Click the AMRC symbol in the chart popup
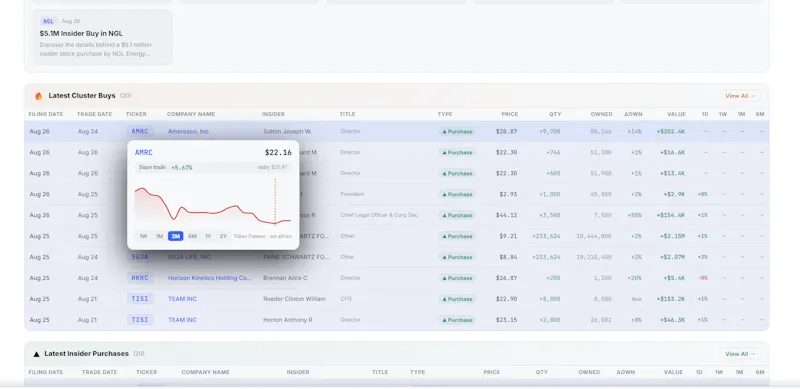 coord(144,153)
